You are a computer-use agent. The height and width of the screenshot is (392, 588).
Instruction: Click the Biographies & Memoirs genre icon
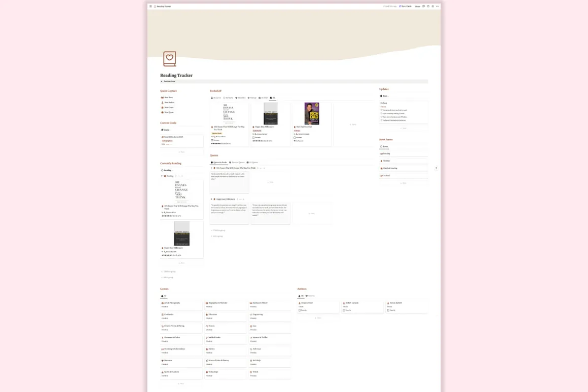click(x=207, y=303)
